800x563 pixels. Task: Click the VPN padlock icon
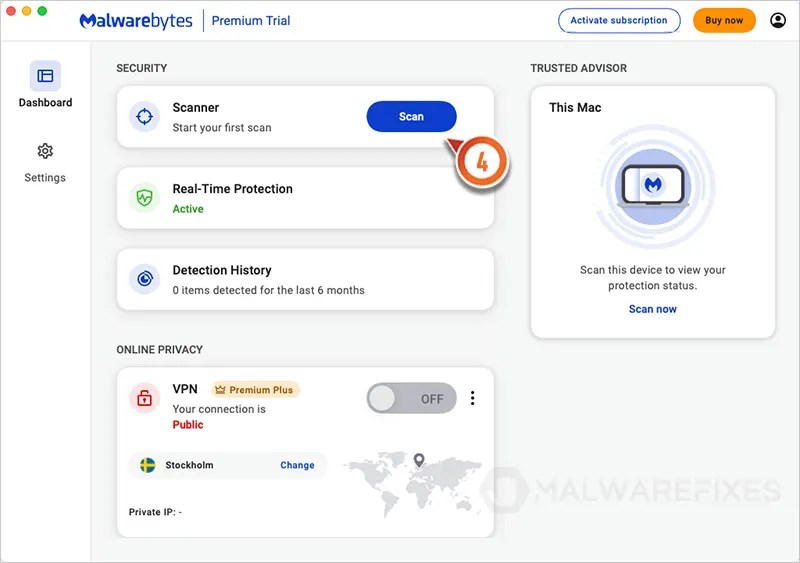[144, 398]
